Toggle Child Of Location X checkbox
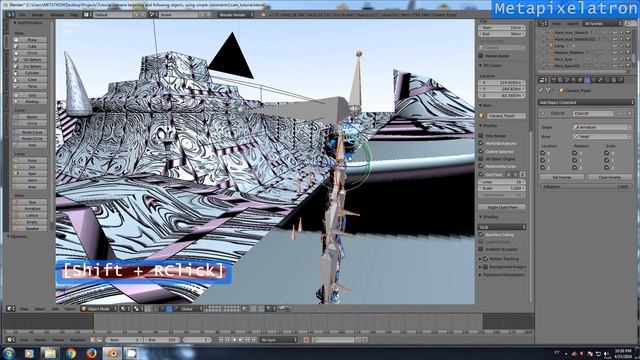This screenshot has width=640, height=360. pyautogui.click(x=543, y=153)
